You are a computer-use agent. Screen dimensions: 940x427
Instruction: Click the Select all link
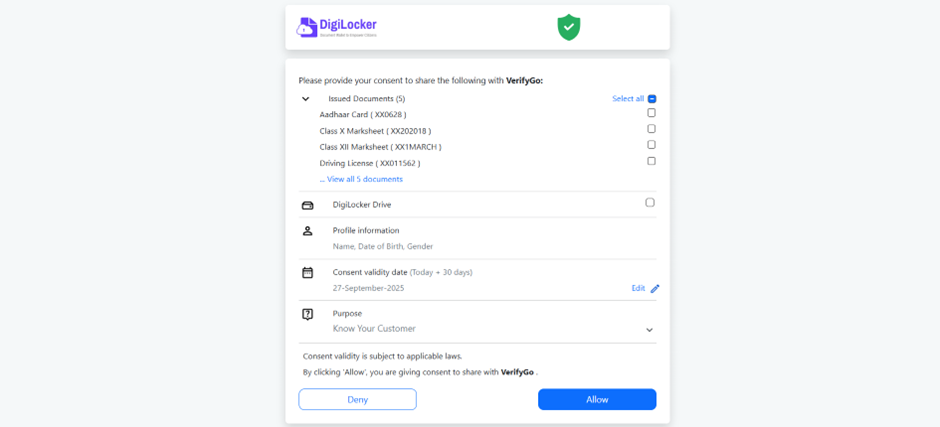coord(628,99)
